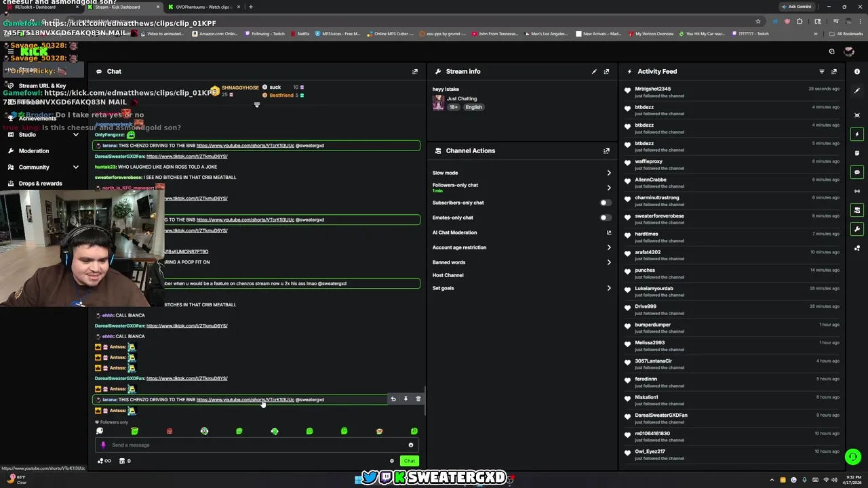The image size is (868, 488).
Task: Click Mrbigshot2345 in Activity Feed
Action: coord(652,89)
